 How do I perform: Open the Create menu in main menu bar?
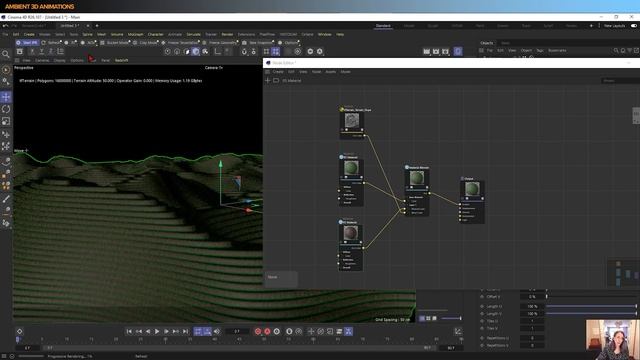click(x=29, y=34)
